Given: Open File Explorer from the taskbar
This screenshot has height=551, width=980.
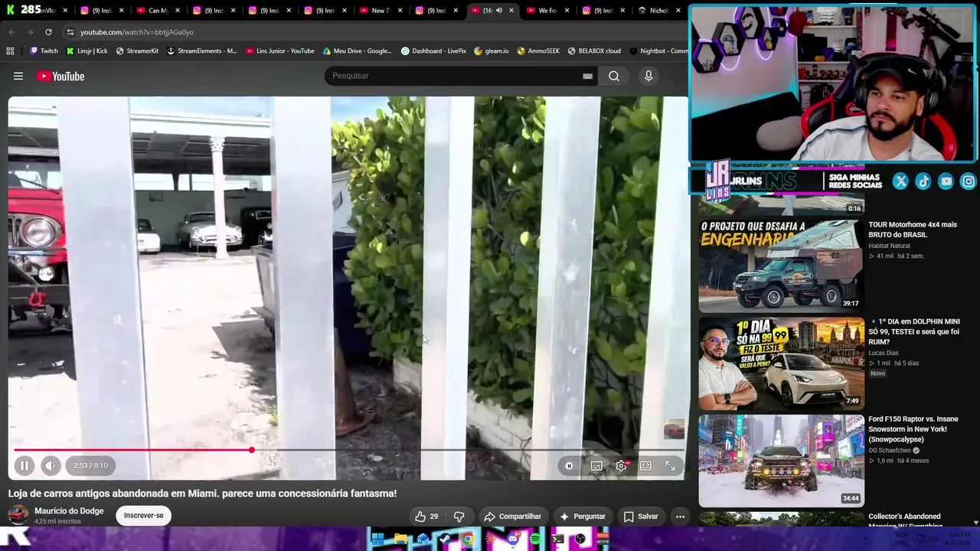Looking at the screenshot, I should click(x=400, y=539).
